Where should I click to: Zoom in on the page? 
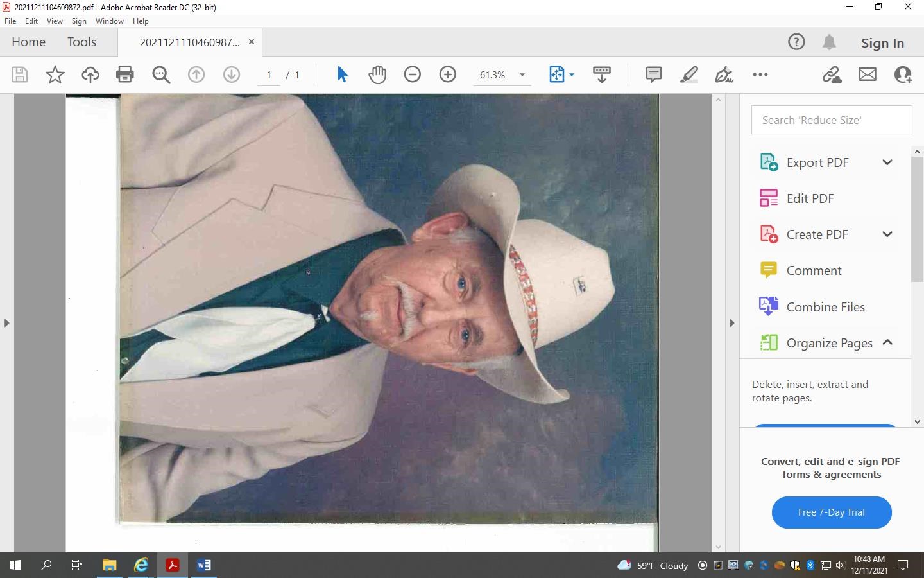(x=447, y=74)
